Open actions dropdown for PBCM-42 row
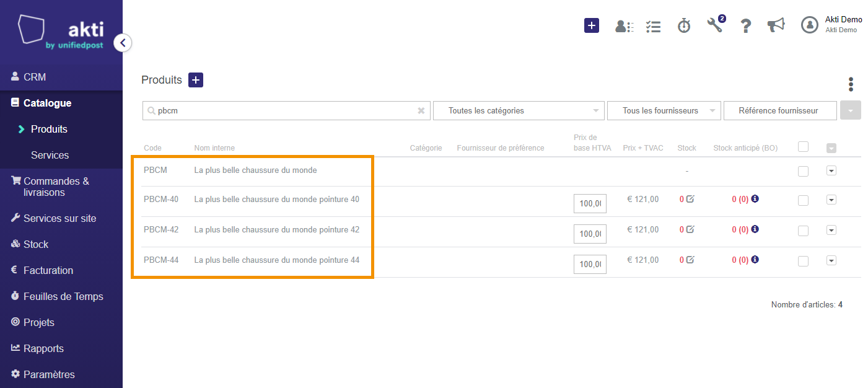868x388 pixels. click(831, 230)
